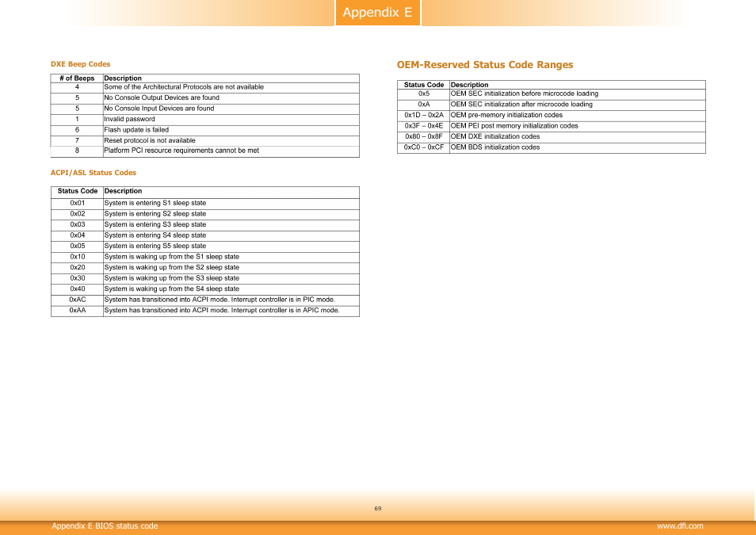Click 'OEM SEC initialization before microcode loading'
Screen dimensions: 756x535
tap(524, 94)
